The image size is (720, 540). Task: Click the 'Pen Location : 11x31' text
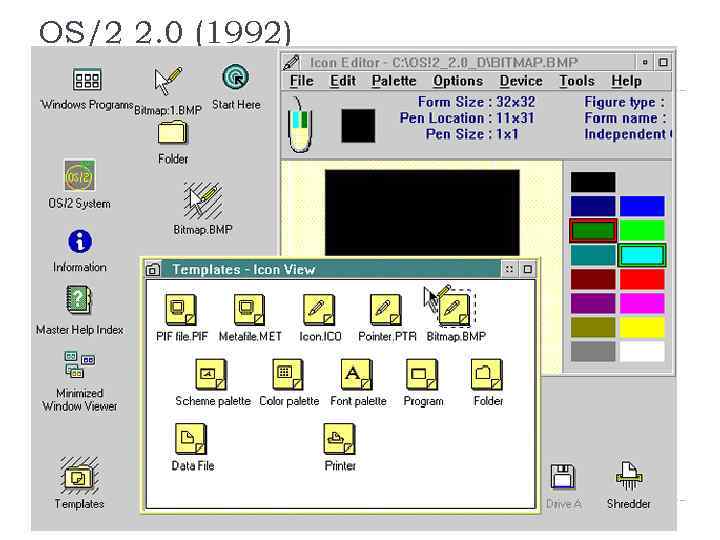467,118
